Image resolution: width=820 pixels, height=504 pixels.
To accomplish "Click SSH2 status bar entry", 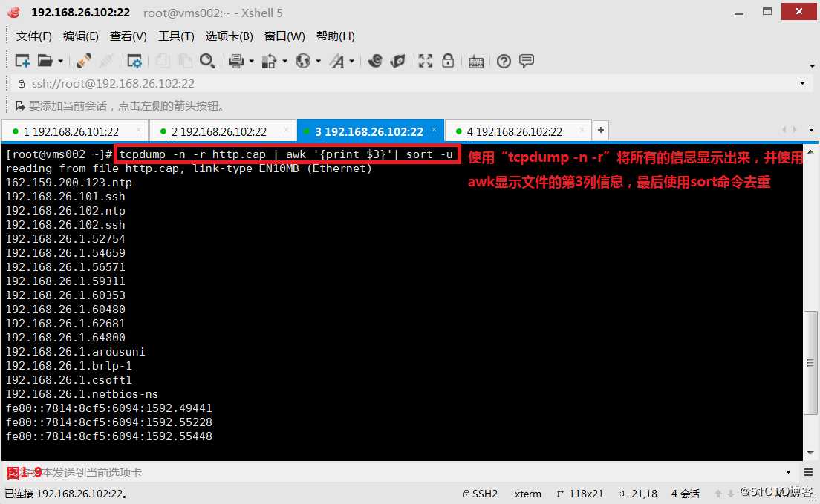I will coord(480,494).
